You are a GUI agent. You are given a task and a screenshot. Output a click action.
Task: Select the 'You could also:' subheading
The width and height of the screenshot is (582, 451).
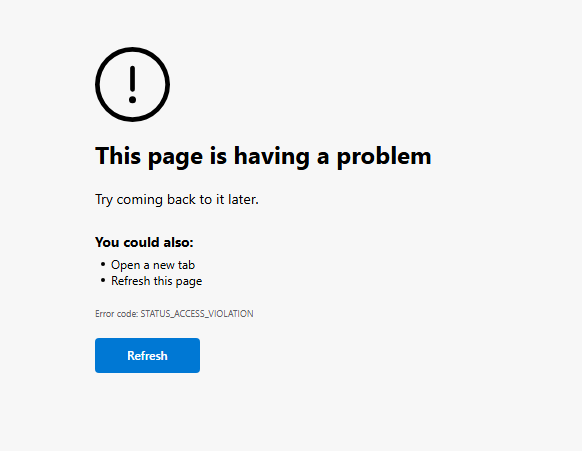coord(144,242)
